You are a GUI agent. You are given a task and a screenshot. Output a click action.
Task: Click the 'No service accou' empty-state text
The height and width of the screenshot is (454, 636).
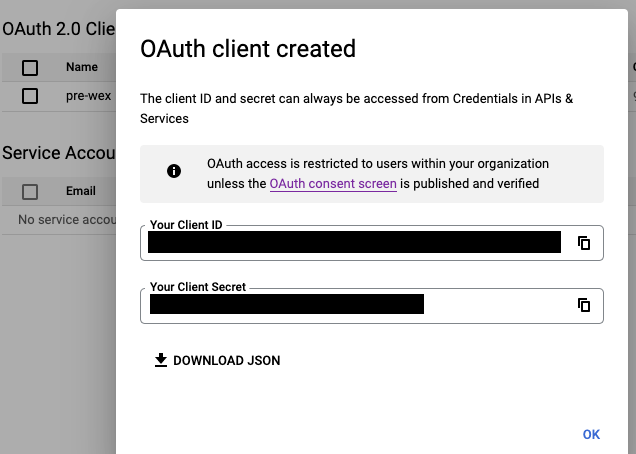67,219
